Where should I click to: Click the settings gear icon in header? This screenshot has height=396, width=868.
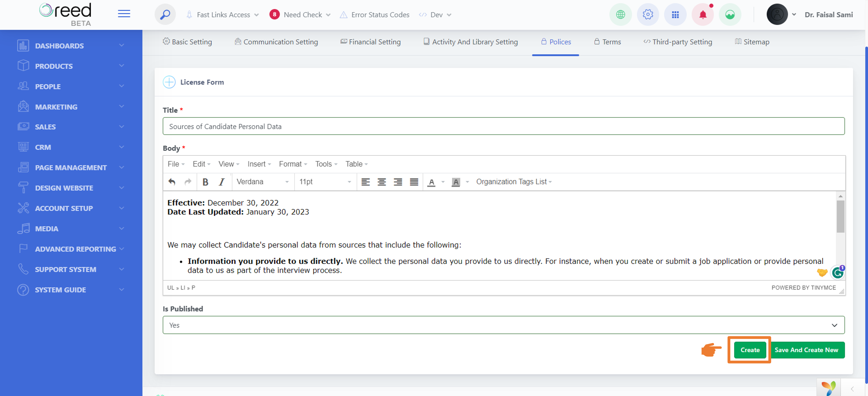coord(648,14)
